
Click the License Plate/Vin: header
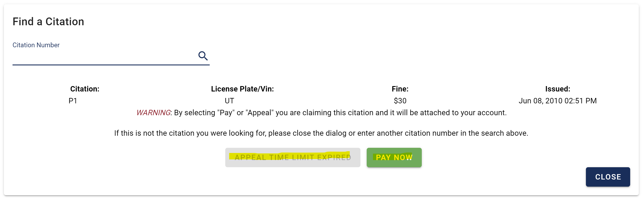click(242, 89)
